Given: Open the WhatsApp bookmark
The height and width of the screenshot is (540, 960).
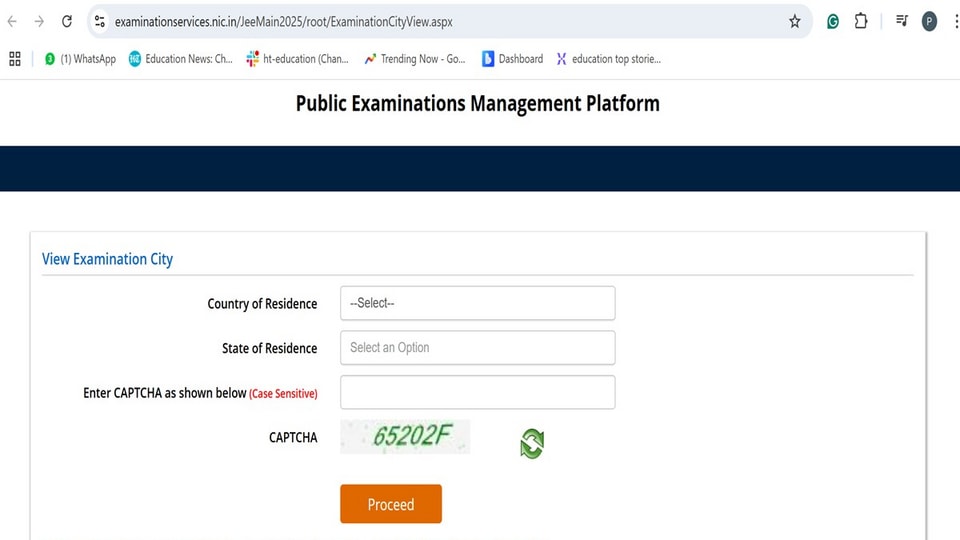Looking at the screenshot, I should pyautogui.click(x=80, y=59).
